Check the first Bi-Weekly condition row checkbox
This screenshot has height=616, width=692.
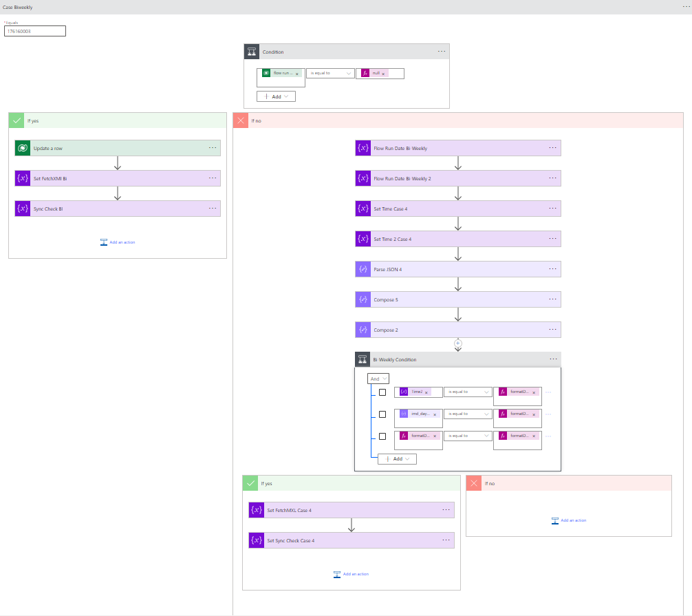click(382, 392)
